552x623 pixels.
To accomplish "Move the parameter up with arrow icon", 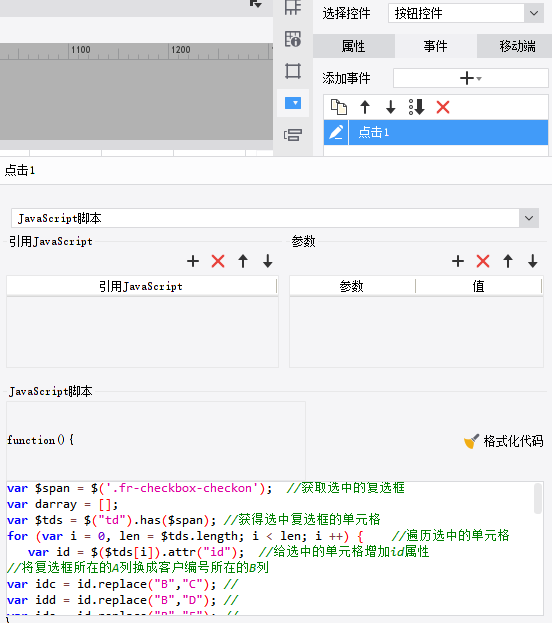I will [508, 261].
